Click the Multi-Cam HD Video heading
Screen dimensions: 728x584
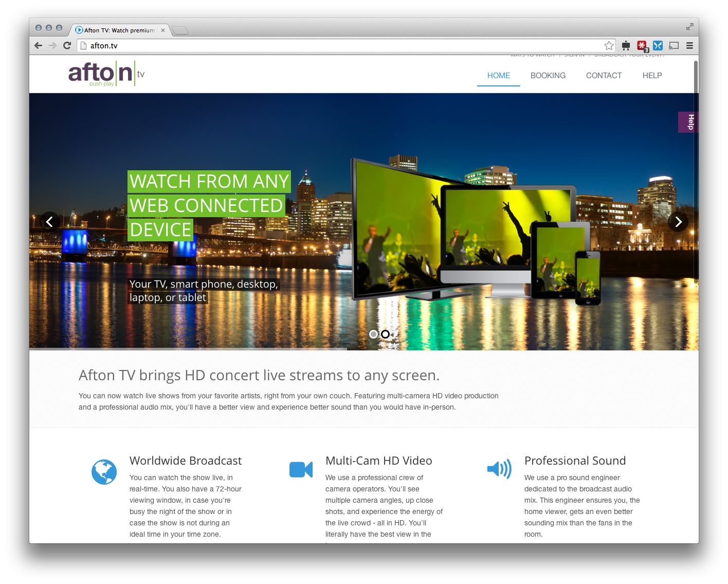379,461
